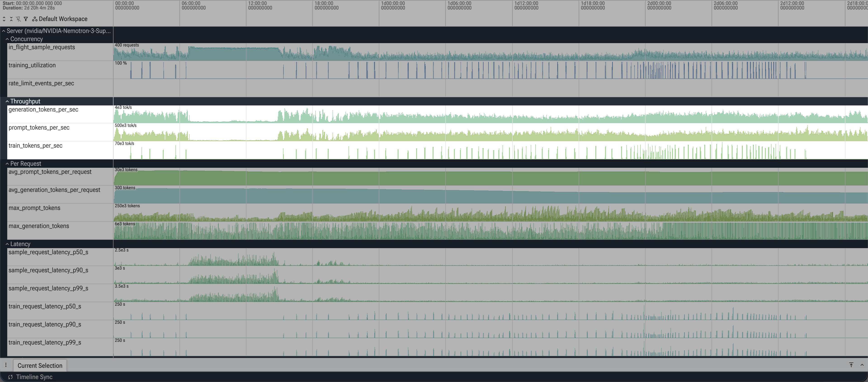
Task: Click the 06:00:00 time ruler mark
Action: click(x=193, y=5)
